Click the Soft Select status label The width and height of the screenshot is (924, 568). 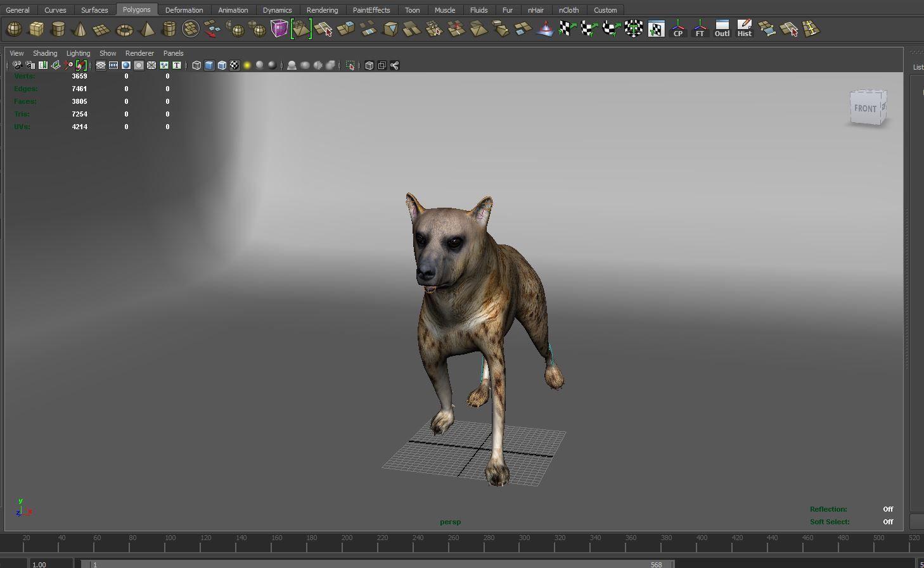click(x=830, y=522)
